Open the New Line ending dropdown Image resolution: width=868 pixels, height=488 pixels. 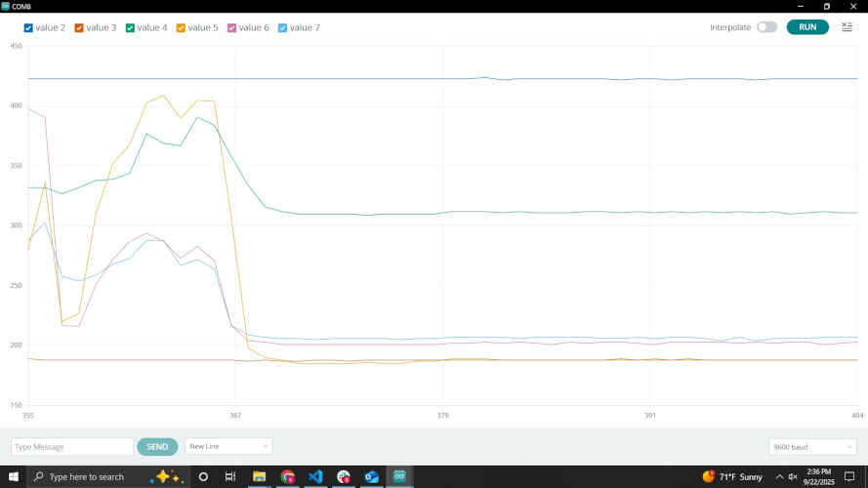click(x=228, y=446)
